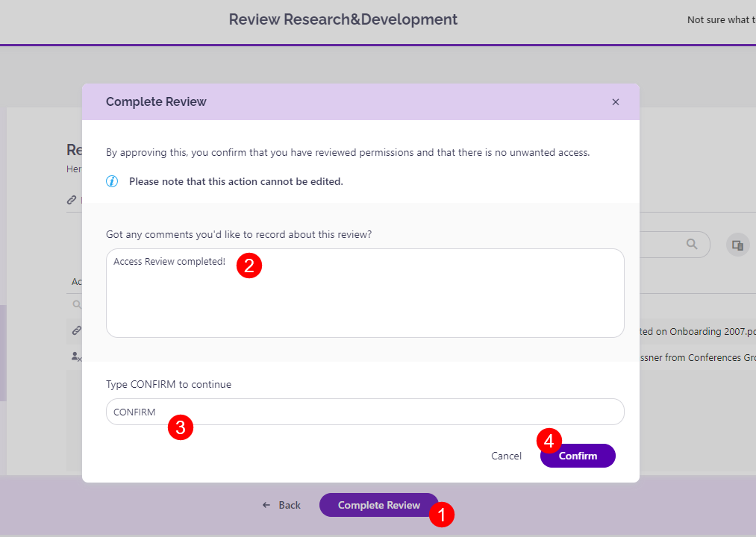This screenshot has width=756, height=537.
Task: Click the purple Confirm button
Action: coord(578,456)
